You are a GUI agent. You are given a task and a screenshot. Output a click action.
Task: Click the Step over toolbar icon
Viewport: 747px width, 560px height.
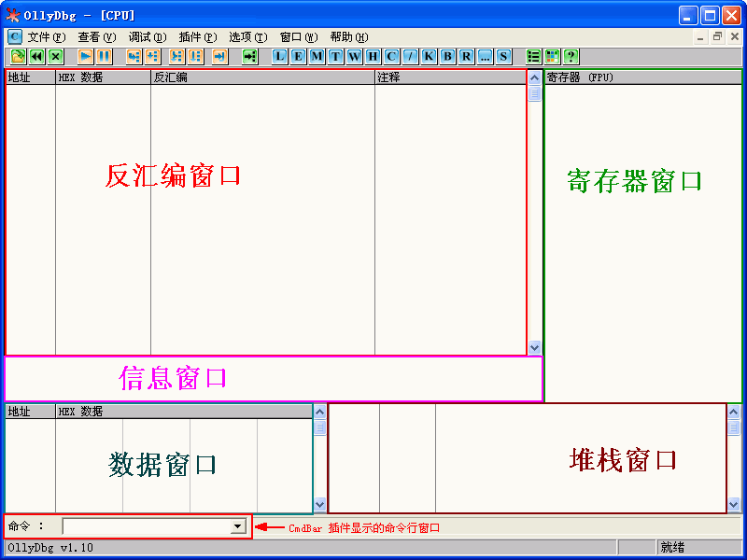(153, 57)
